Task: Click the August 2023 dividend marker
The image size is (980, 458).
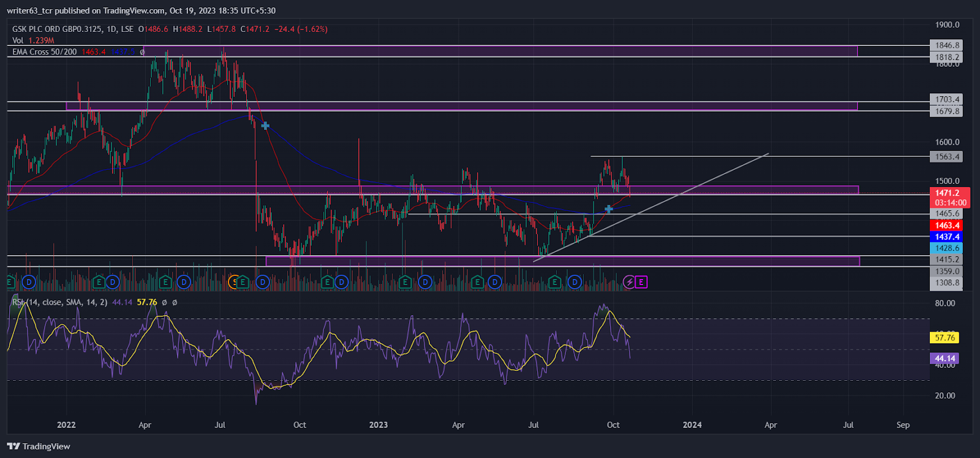Action: [575, 282]
